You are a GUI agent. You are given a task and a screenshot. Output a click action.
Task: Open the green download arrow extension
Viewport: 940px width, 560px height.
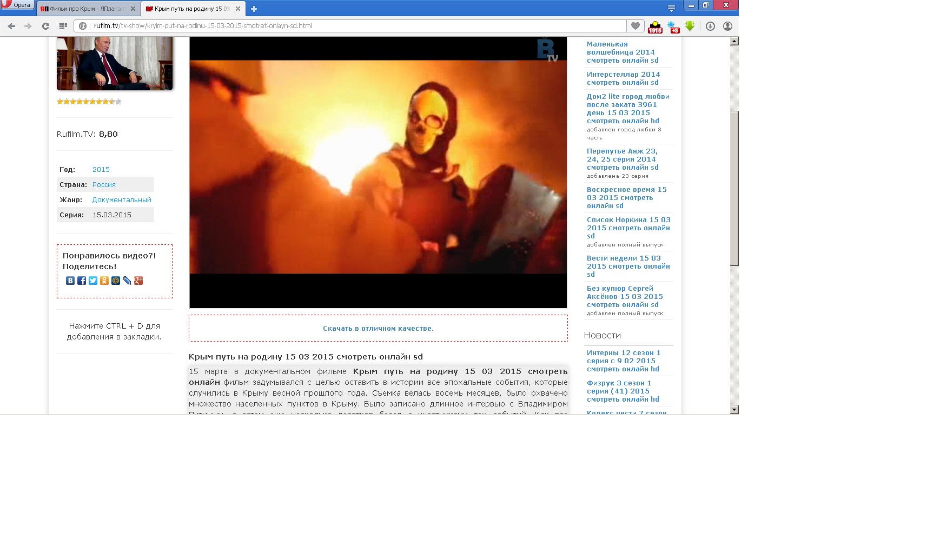coord(690,25)
